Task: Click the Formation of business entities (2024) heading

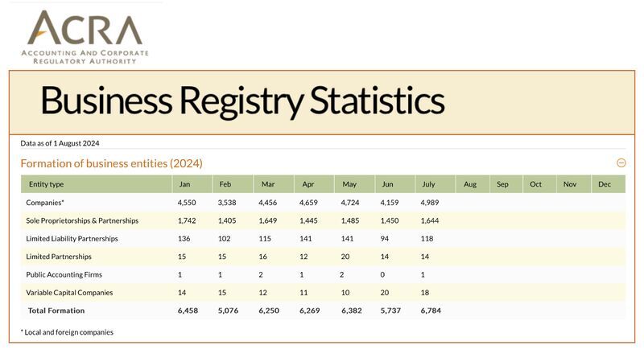Action: pos(111,163)
